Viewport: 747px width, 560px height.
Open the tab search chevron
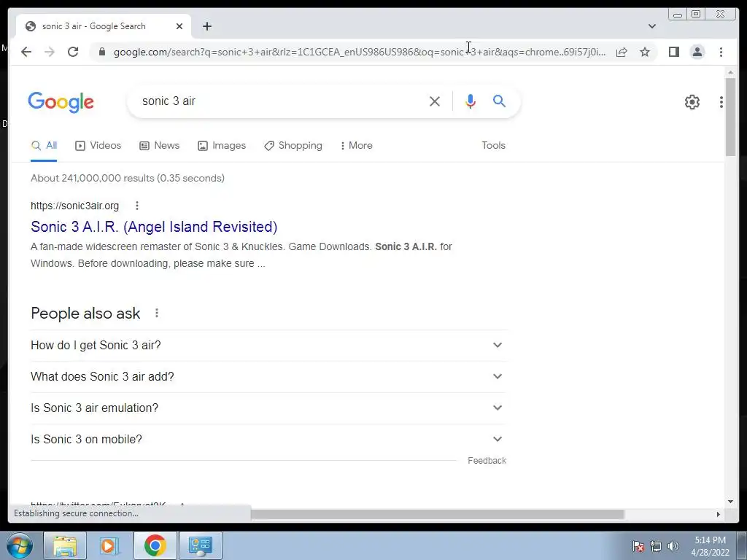pos(651,26)
